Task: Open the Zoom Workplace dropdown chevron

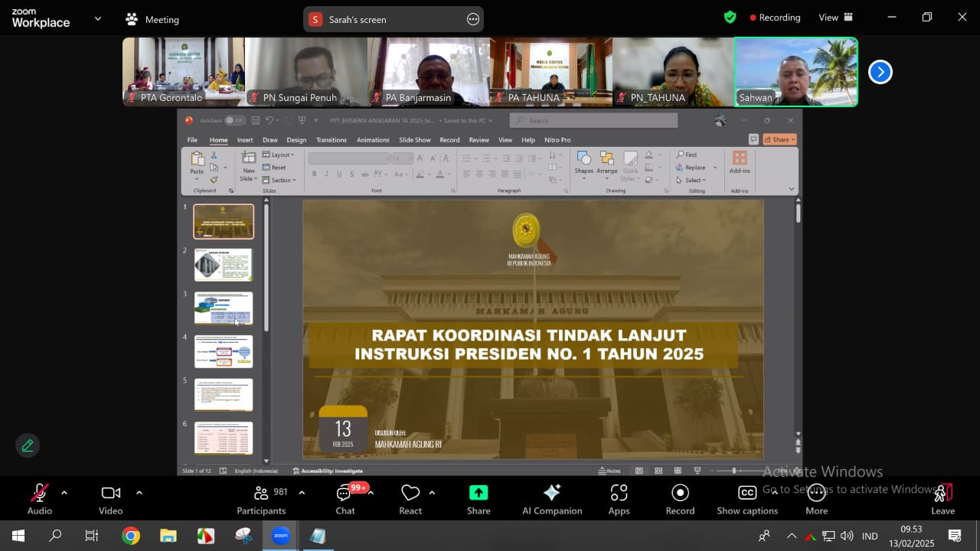Action: 97,18
